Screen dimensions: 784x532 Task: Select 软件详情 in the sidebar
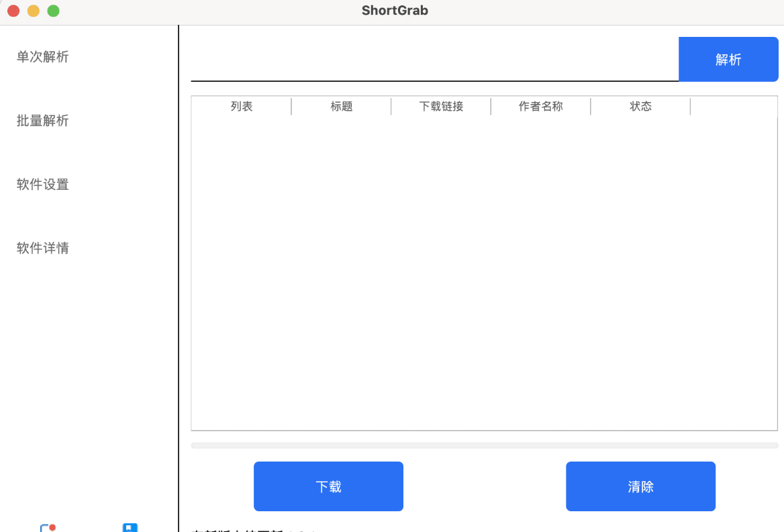pos(43,248)
